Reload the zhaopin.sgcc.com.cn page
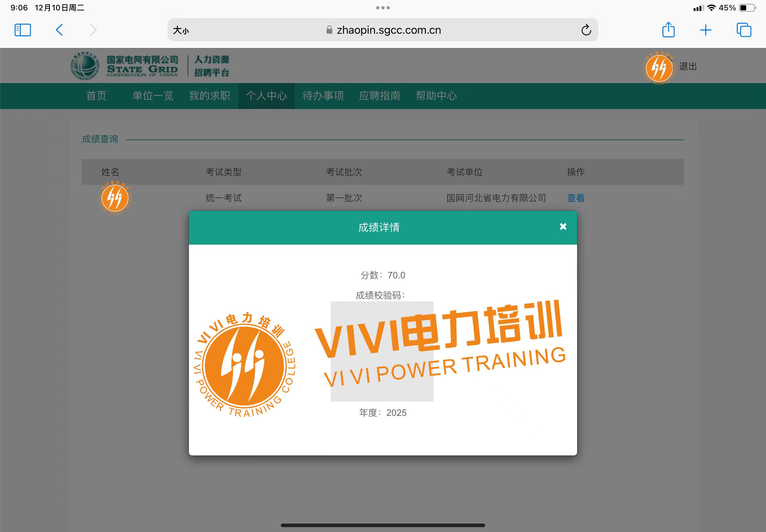 click(586, 30)
